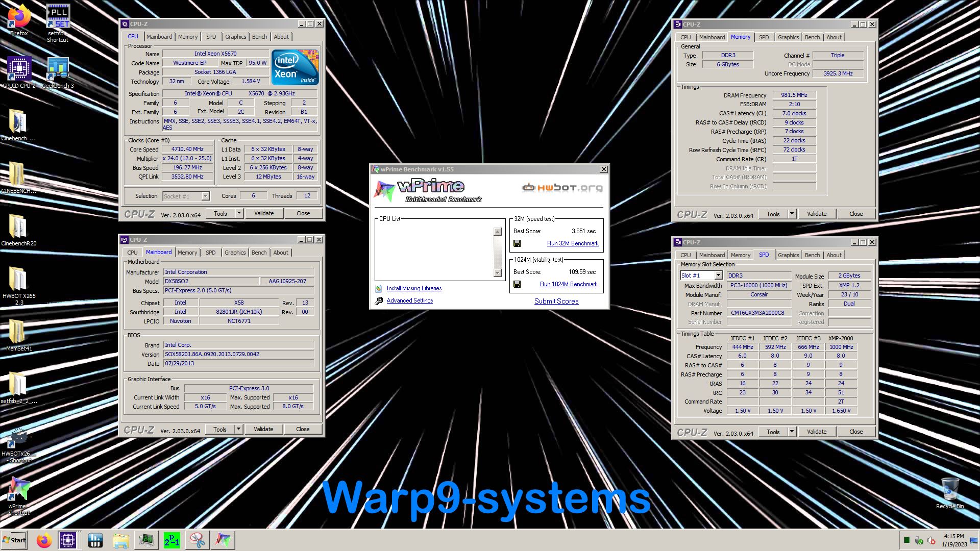980x551 pixels.
Task: Click 32M best score 3.651 sec
Action: pyautogui.click(x=583, y=231)
